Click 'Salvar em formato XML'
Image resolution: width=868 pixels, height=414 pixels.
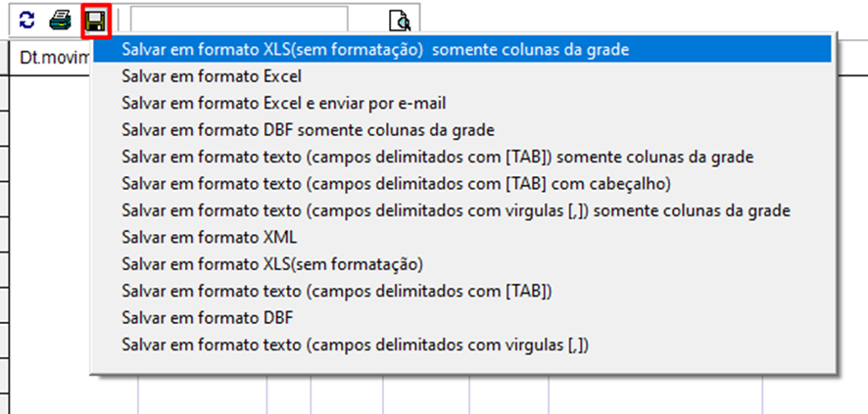209,237
